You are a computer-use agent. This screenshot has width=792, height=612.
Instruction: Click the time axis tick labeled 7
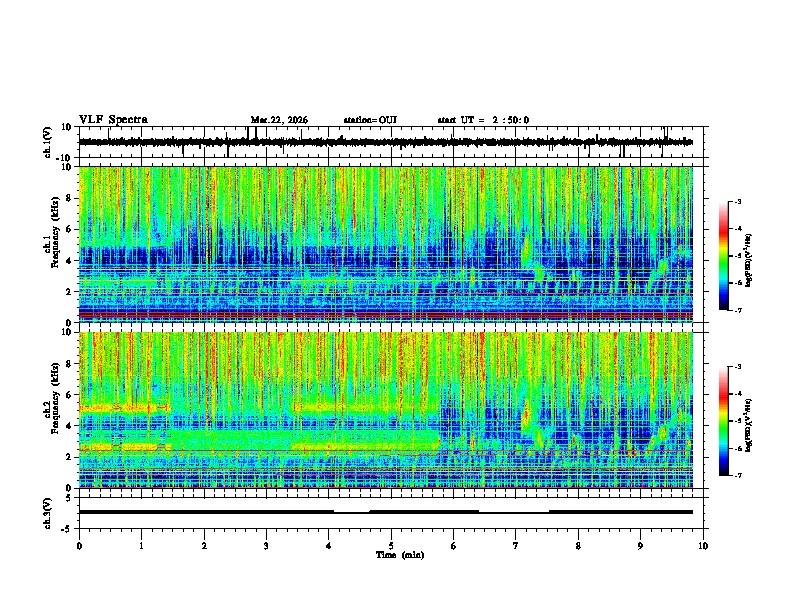pos(516,546)
